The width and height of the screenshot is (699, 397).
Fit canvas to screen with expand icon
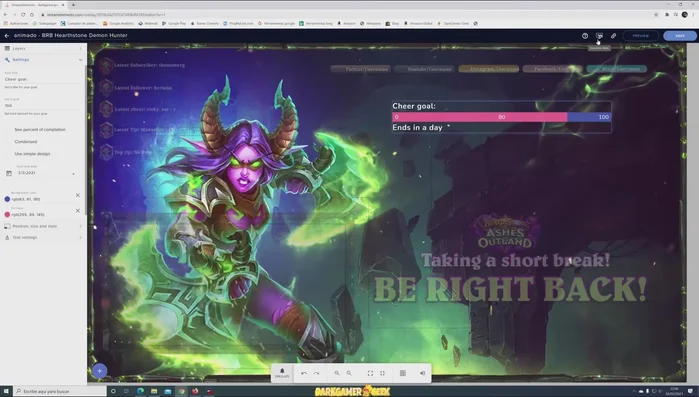click(x=370, y=373)
